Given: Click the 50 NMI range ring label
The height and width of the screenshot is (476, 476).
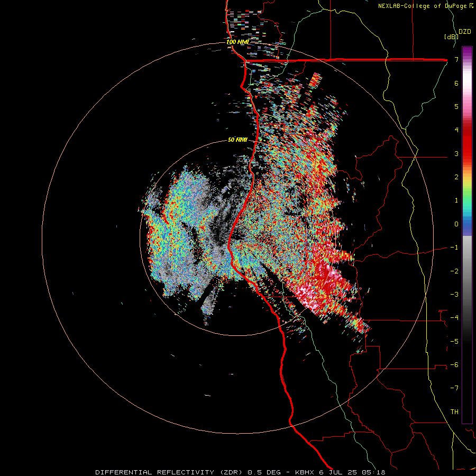Looking at the screenshot, I should point(237,140).
